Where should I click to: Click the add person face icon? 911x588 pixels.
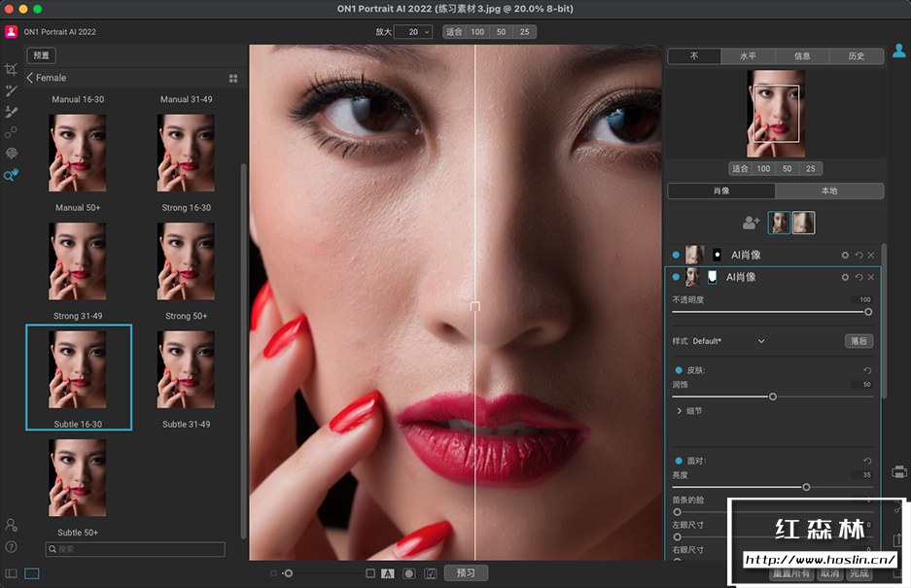tap(751, 223)
